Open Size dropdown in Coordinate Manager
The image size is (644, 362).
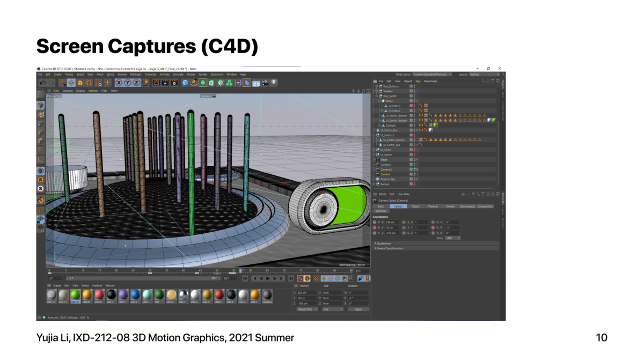333,309
